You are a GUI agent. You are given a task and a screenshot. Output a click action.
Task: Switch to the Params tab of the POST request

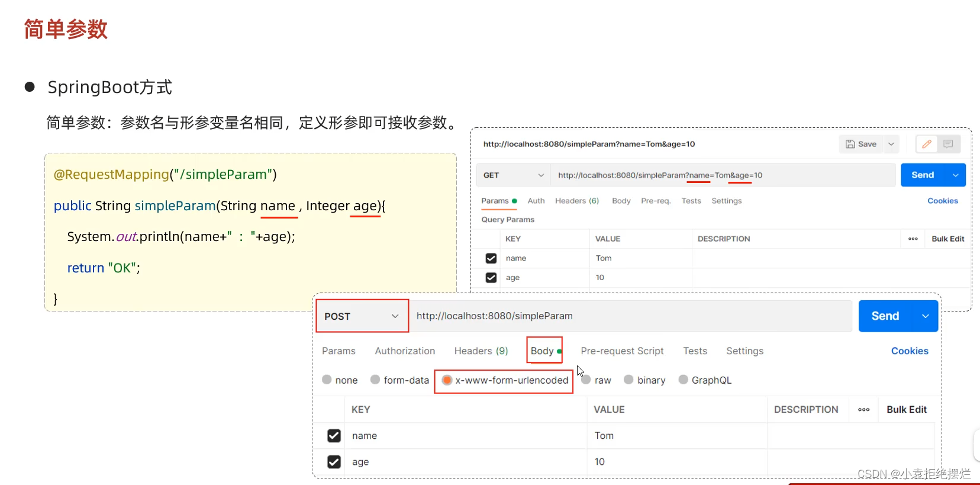[339, 351]
